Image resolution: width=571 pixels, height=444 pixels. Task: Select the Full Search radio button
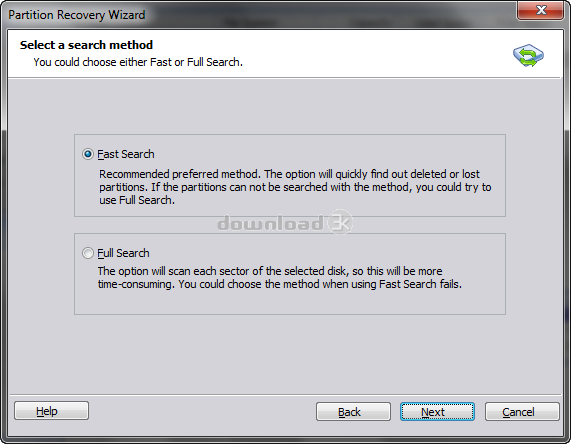pos(88,253)
